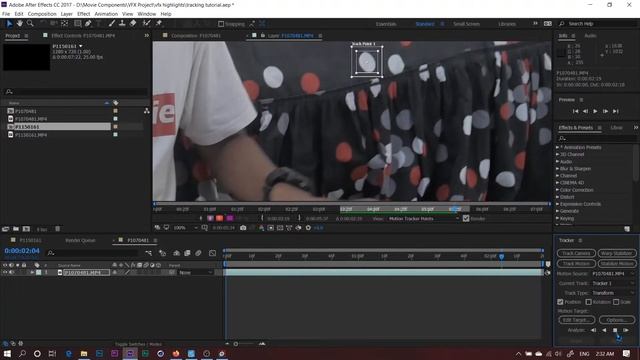Viewport: 640px width, 360px height.
Task: Open the layer Parent None dropdown
Action: pyautogui.click(x=196, y=272)
